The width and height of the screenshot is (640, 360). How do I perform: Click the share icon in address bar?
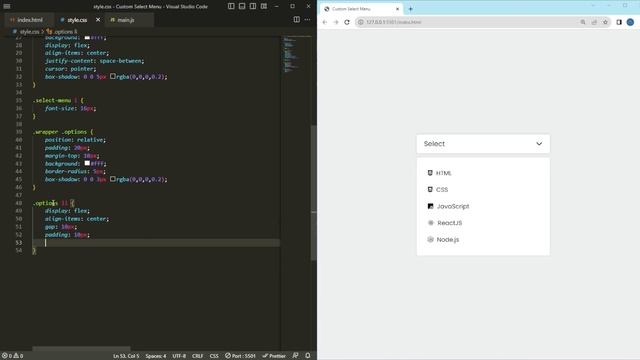594,22
